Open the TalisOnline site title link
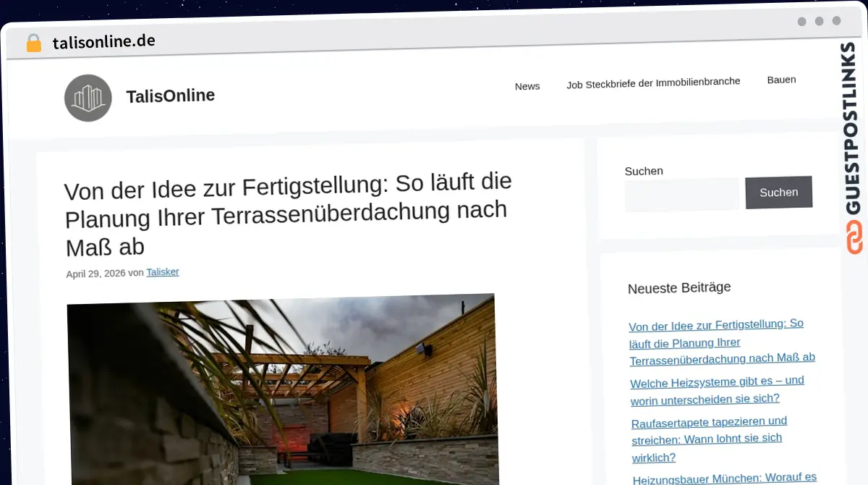The height and width of the screenshot is (485, 868). tap(170, 96)
